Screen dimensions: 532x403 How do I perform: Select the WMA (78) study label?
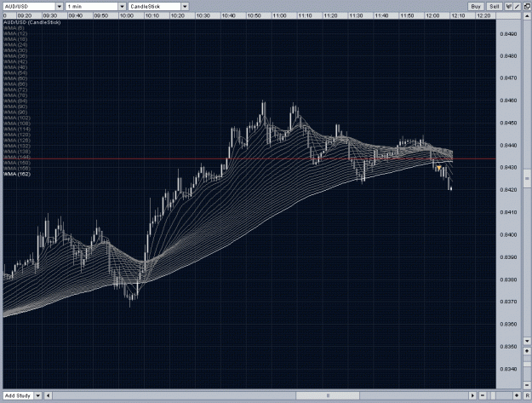point(15,95)
